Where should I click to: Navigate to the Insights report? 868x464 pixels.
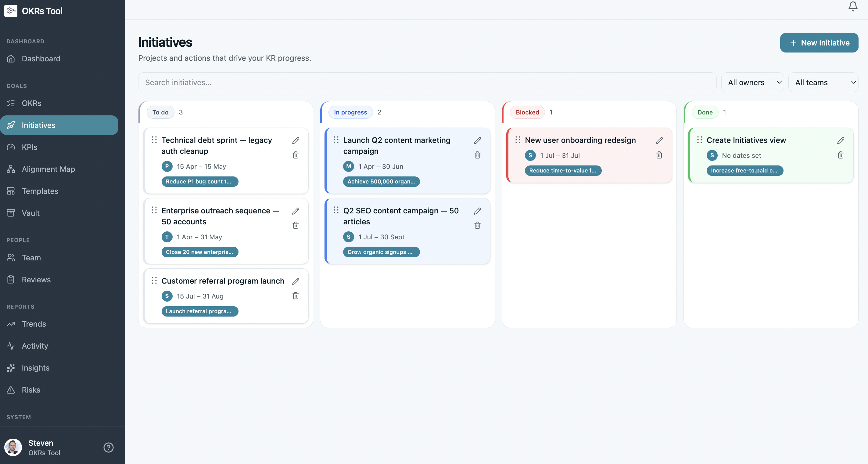click(x=35, y=368)
